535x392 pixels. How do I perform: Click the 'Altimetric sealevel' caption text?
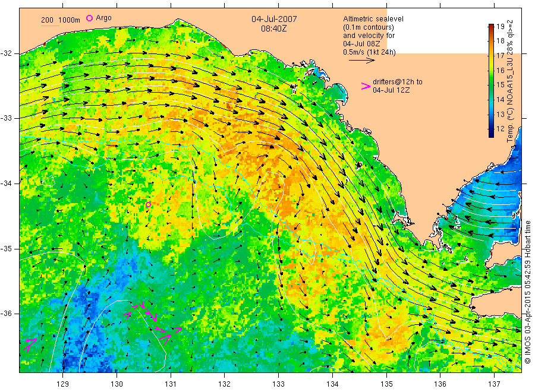(x=373, y=19)
